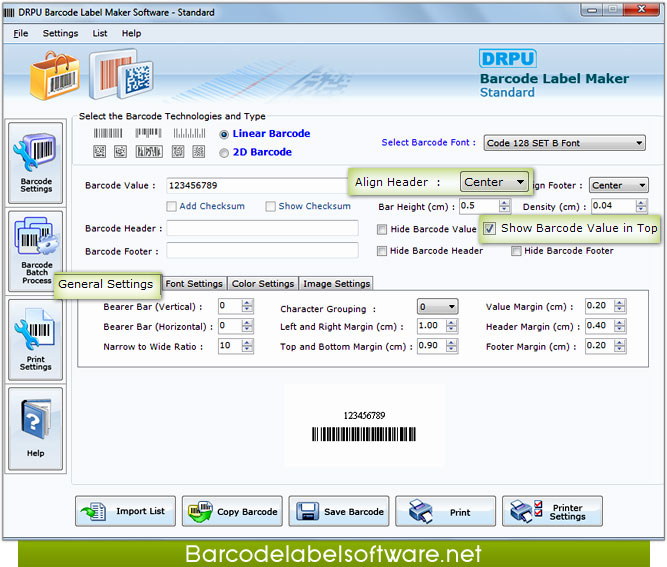Screen dimensions: 667x567
Task: Click the barcode label cards logo icon
Action: click(x=121, y=74)
